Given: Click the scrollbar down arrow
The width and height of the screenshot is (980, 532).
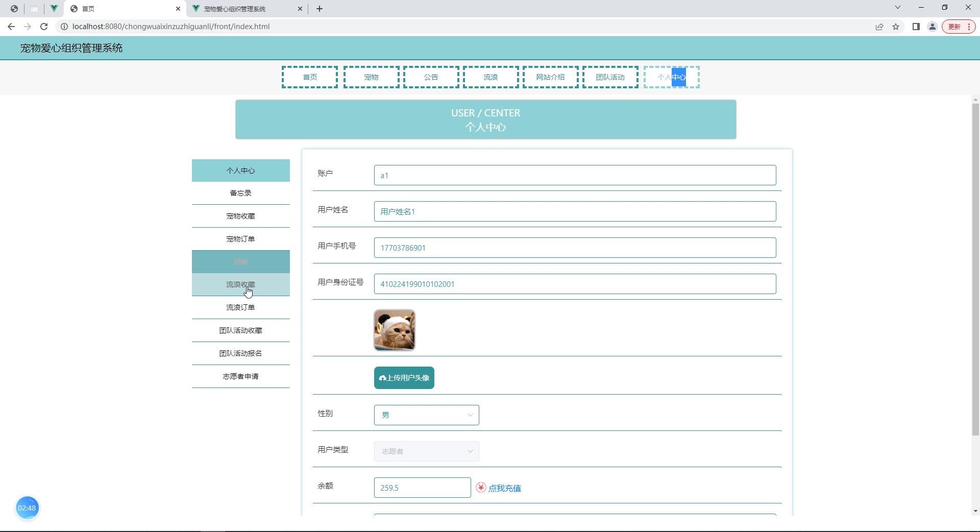Looking at the screenshot, I should pyautogui.click(x=975, y=511).
